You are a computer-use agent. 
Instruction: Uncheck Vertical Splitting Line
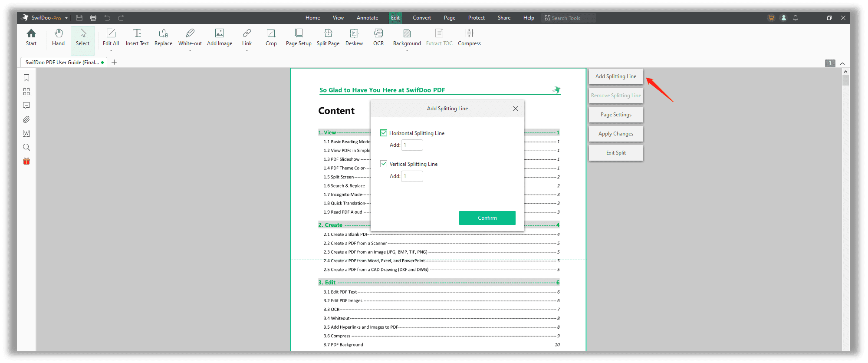tap(384, 164)
